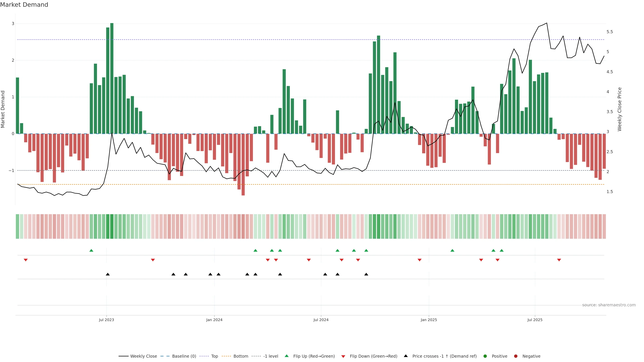
Task: Click the Positive green circle legend icon
Action: pyautogui.click(x=485, y=356)
